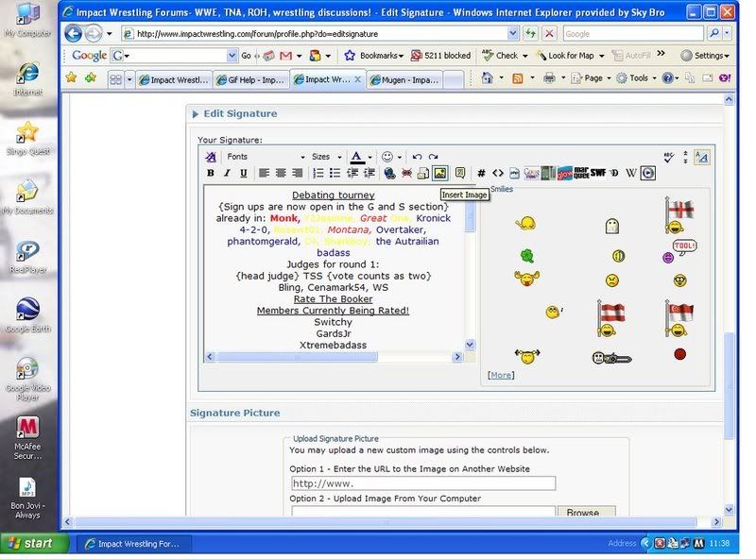Image resolution: width=756 pixels, height=559 pixels.
Task: Click the Insert Email Link icon
Action: coord(423,173)
